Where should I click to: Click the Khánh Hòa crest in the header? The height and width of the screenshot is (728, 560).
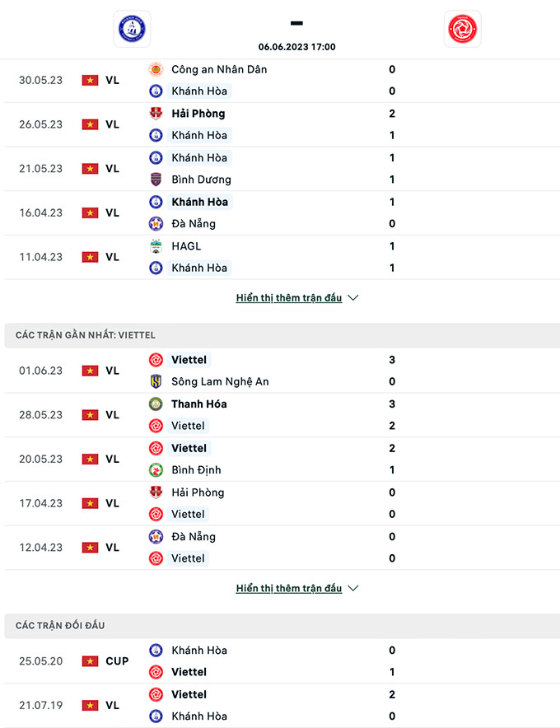133,29
